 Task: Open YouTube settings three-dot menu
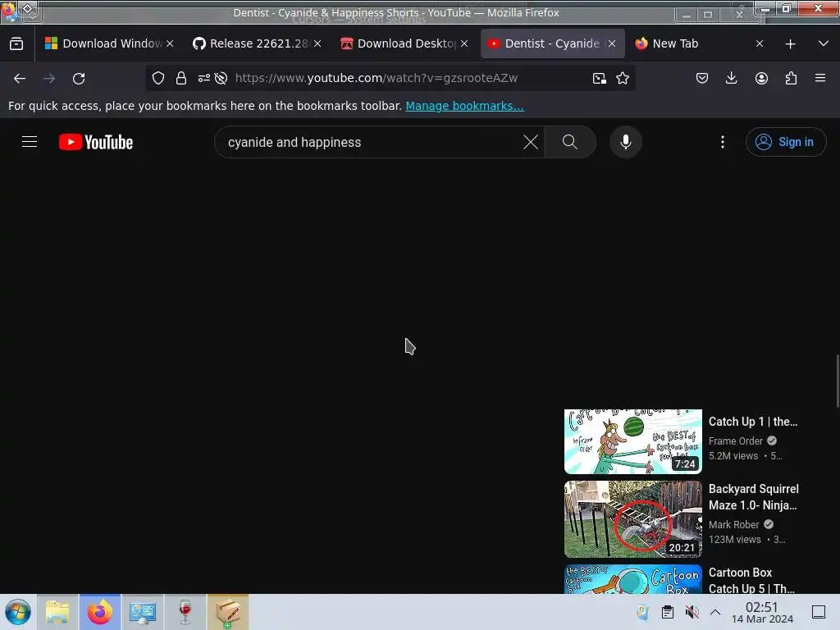click(723, 142)
